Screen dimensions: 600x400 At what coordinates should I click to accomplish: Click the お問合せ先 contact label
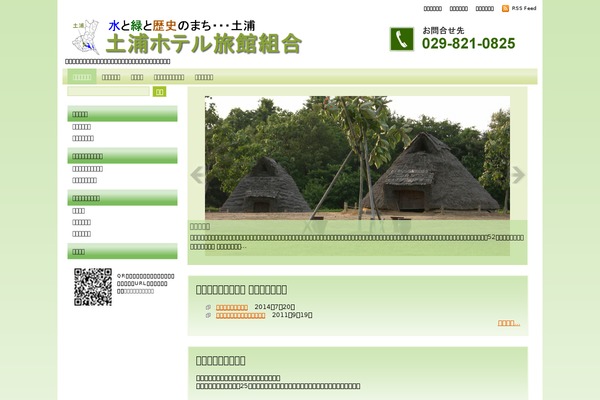pyautogui.click(x=443, y=30)
